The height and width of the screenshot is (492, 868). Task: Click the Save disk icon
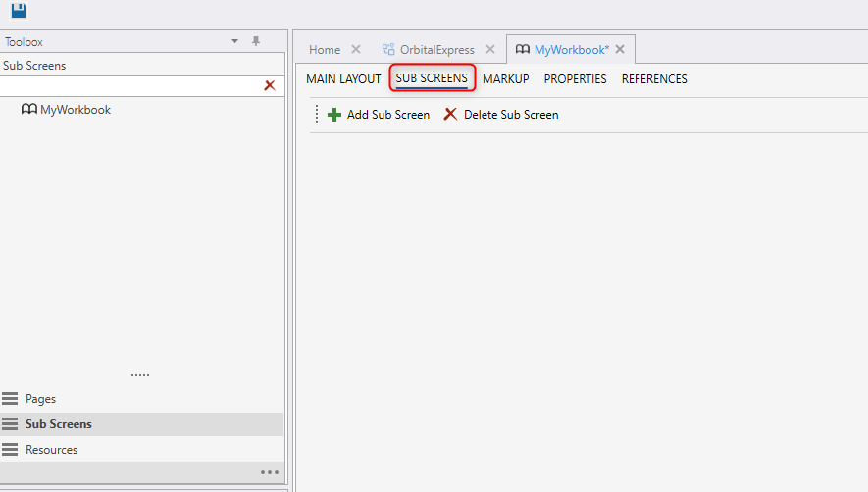(x=18, y=11)
